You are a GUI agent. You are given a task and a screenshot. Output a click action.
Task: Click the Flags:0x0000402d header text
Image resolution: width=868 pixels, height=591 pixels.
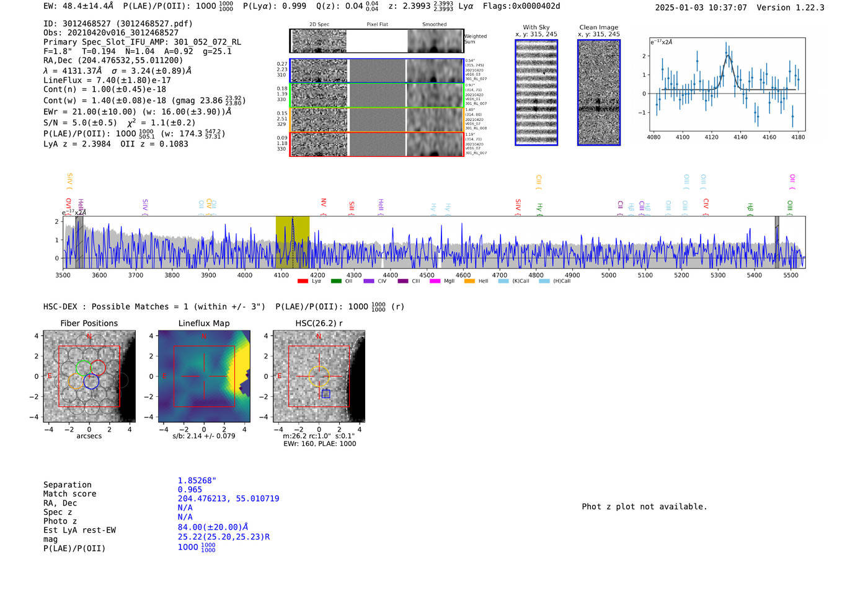pyautogui.click(x=521, y=6)
